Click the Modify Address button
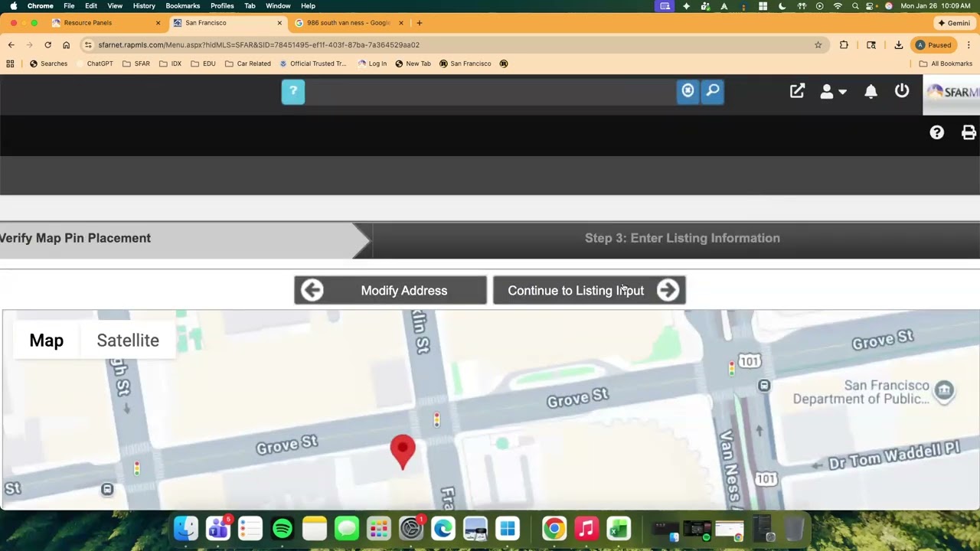This screenshot has height=551, width=980. click(x=390, y=290)
